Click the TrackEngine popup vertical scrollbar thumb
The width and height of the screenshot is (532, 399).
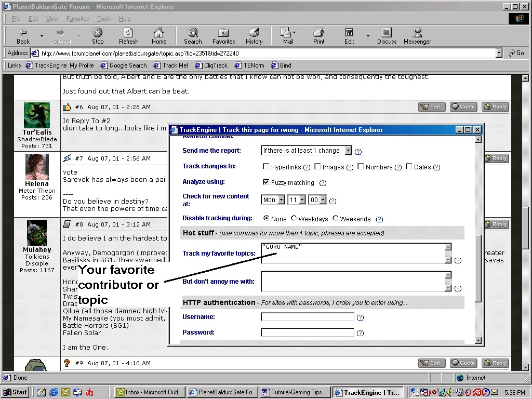[478, 268]
